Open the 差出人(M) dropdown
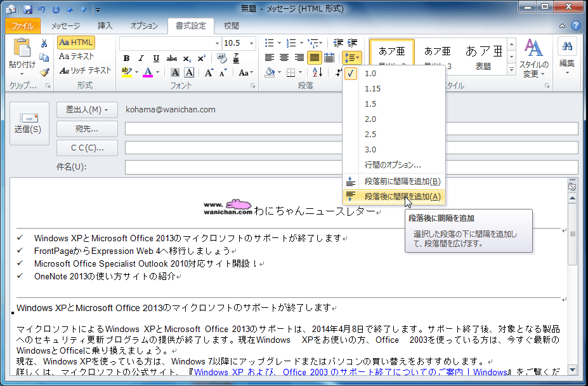Viewport: 588px width, 386px height. tap(87, 110)
